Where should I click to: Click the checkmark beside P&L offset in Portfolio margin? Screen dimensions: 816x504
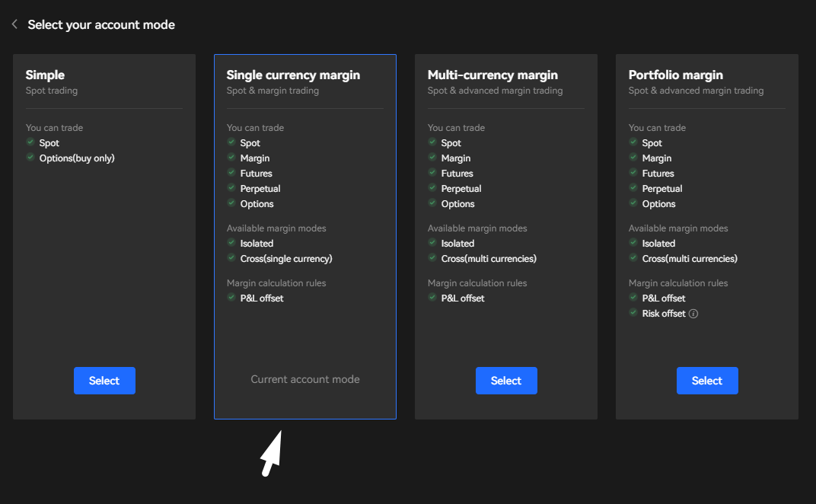(633, 298)
